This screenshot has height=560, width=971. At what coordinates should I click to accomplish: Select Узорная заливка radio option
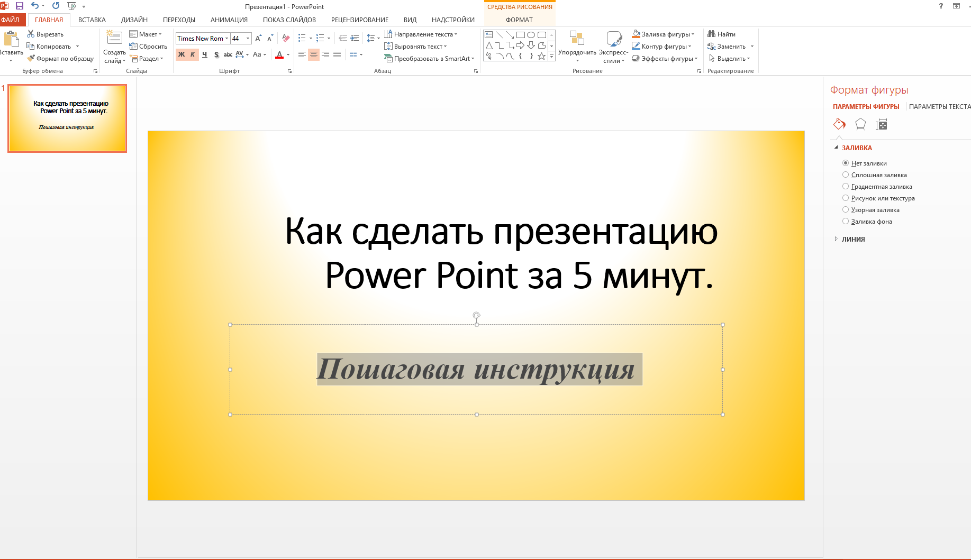click(x=846, y=209)
